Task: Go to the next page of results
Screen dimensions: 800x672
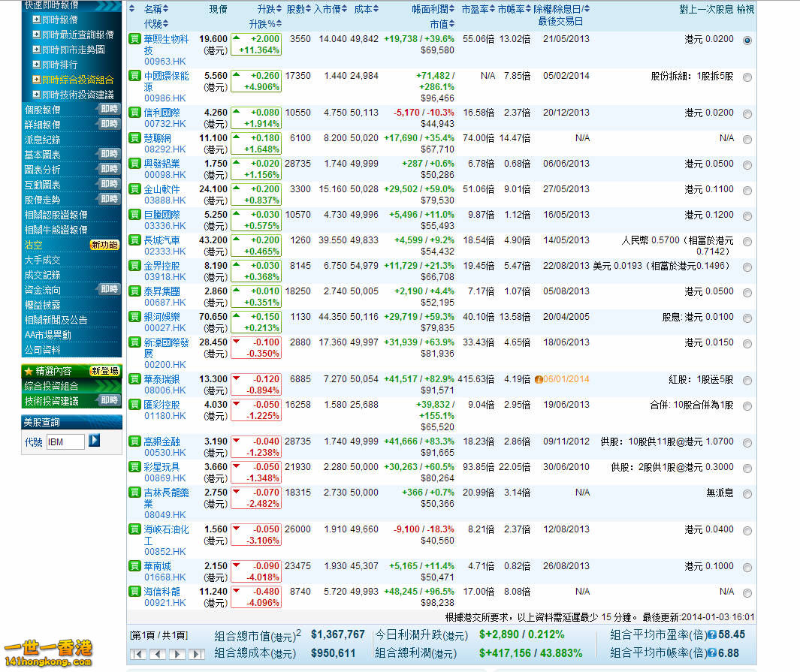Action: pos(177,654)
